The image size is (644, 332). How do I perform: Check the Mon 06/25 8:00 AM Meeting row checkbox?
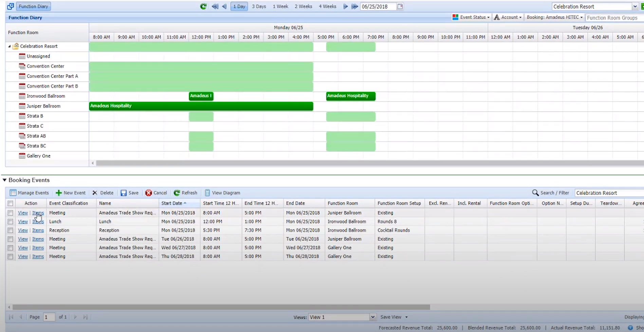(x=11, y=213)
